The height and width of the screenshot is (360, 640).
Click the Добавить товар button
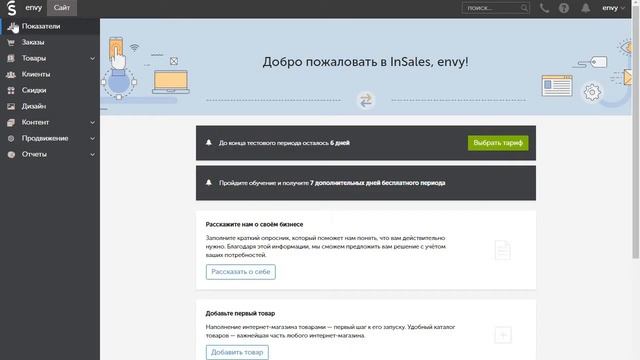tap(237, 352)
